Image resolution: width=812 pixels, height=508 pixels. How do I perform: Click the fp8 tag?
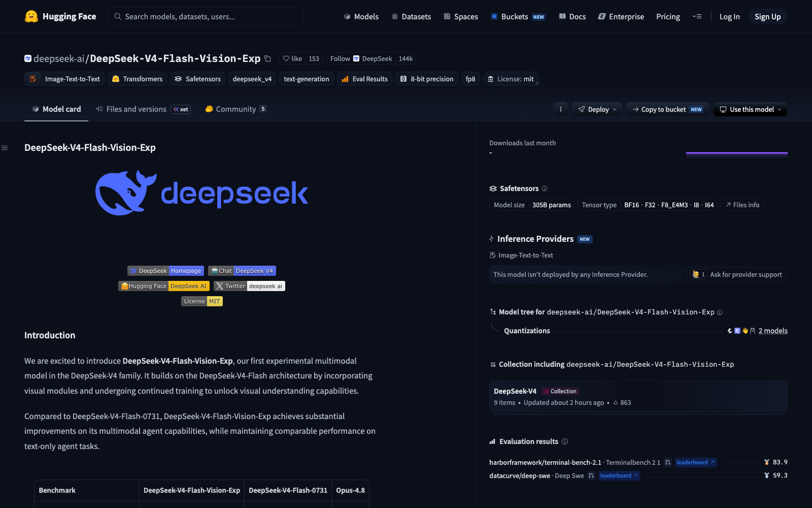click(470, 79)
